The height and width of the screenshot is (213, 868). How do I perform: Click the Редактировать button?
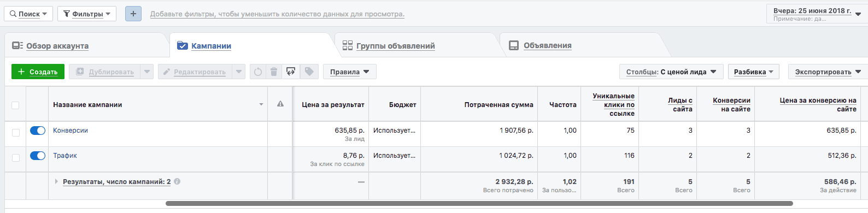point(195,72)
